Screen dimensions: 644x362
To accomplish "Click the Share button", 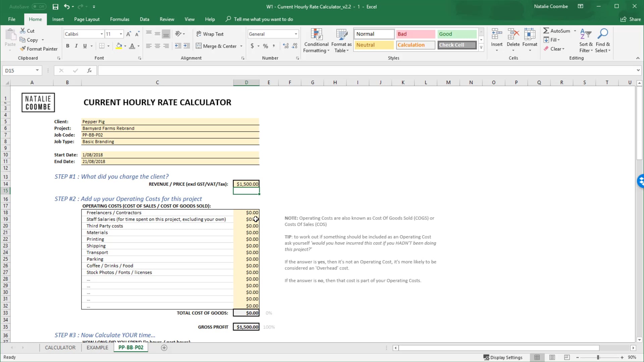I will click(630, 19).
